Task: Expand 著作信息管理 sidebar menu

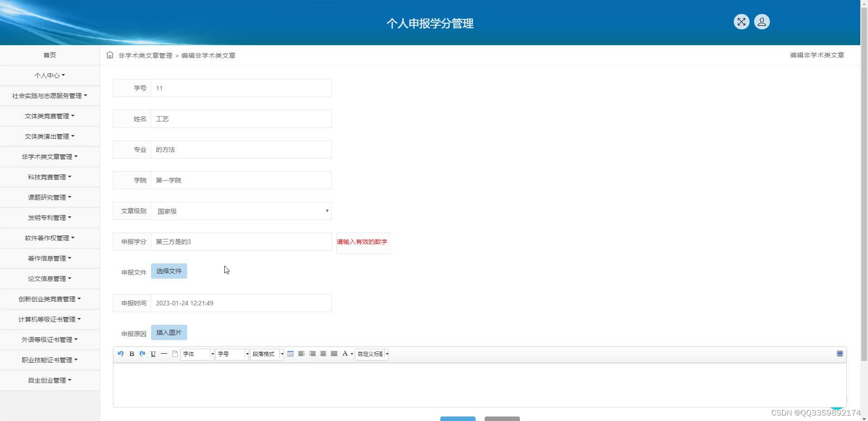Action: pyautogui.click(x=50, y=258)
